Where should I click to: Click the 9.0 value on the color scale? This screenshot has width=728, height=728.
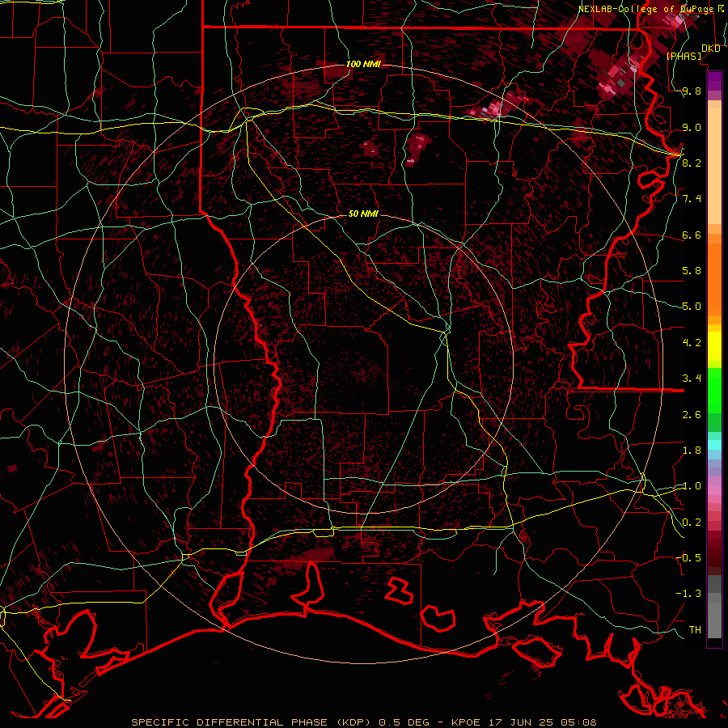692,128
